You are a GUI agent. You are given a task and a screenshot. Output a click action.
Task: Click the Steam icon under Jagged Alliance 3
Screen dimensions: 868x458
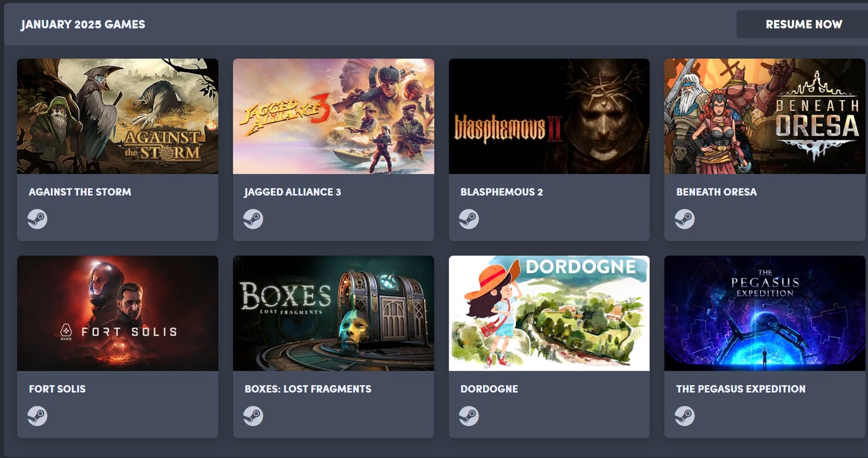253,219
